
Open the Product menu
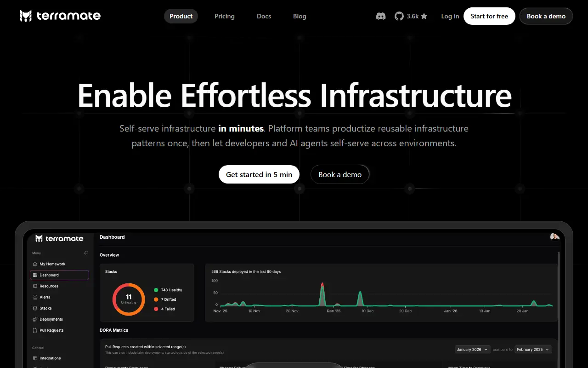click(181, 16)
